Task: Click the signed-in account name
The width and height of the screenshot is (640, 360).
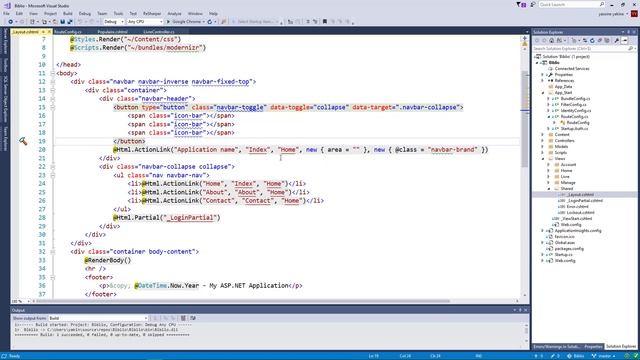Action: pos(611,13)
